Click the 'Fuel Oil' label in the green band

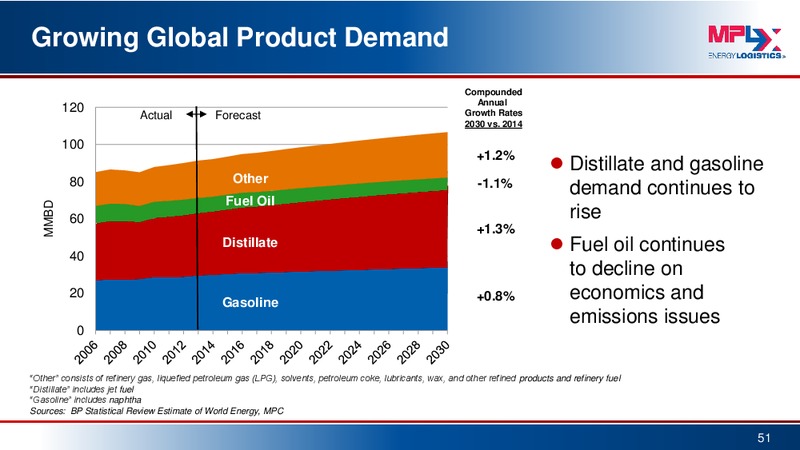pyautogui.click(x=250, y=201)
